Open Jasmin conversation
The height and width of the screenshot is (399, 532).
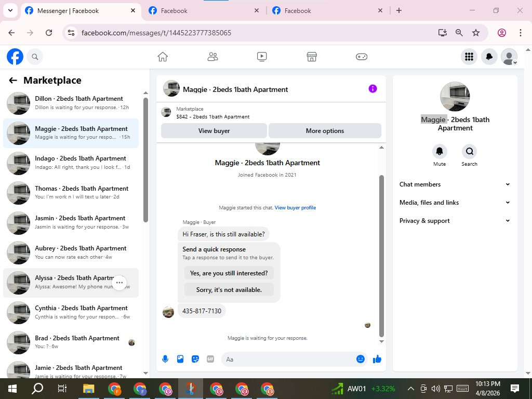(71, 222)
